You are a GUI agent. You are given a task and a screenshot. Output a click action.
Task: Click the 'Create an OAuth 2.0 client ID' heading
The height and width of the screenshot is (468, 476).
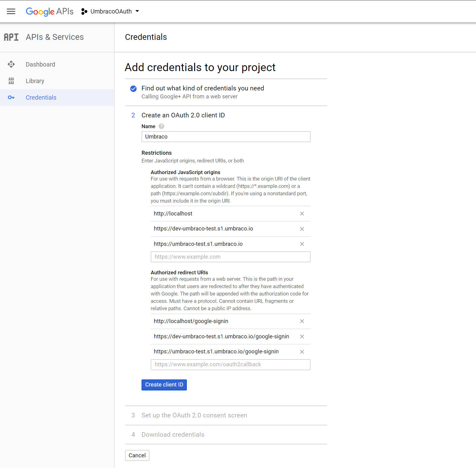183,115
